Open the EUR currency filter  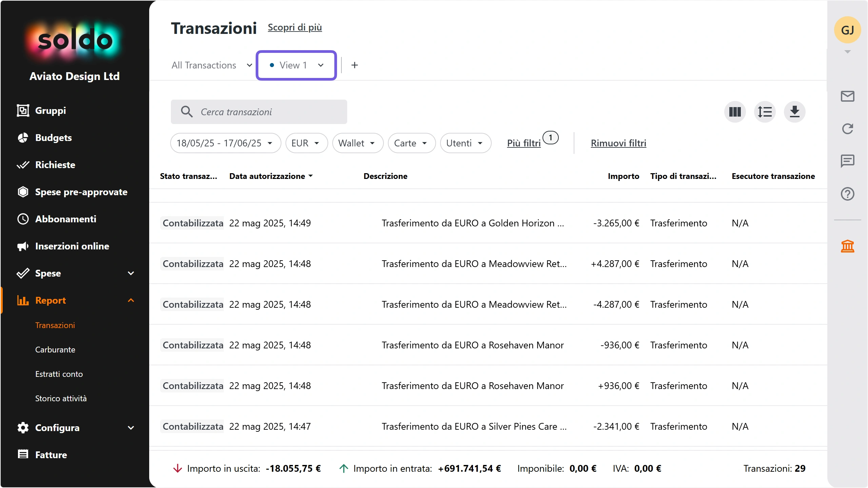pos(307,143)
